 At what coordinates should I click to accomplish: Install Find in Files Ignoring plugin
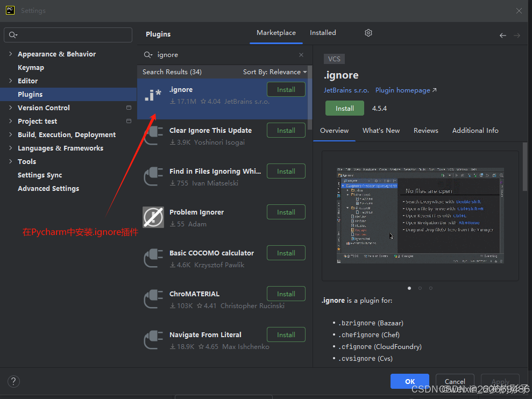click(x=286, y=172)
